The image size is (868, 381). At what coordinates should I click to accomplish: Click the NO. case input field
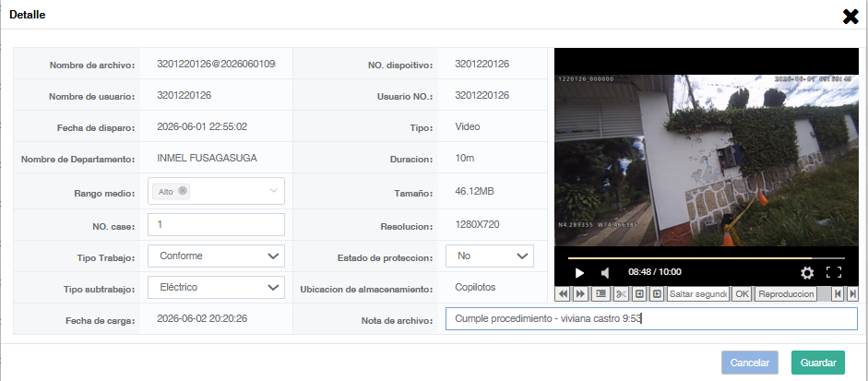[217, 225]
